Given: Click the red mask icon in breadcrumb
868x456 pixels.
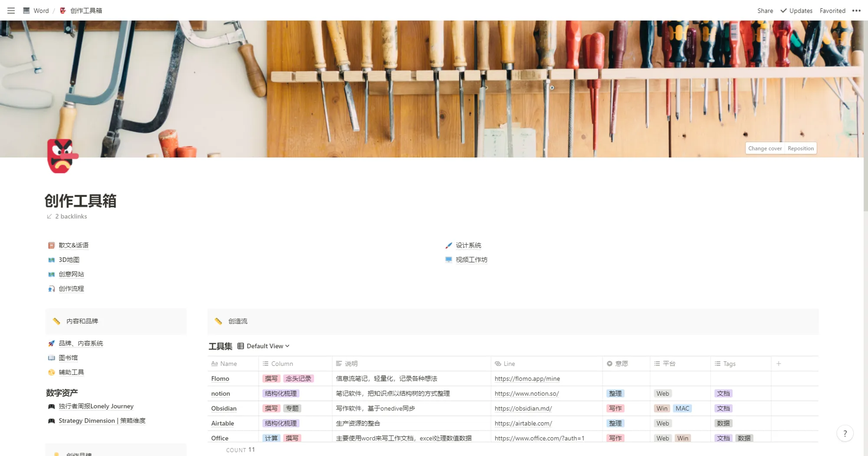Looking at the screenshot, I should [x=63, y=10].
